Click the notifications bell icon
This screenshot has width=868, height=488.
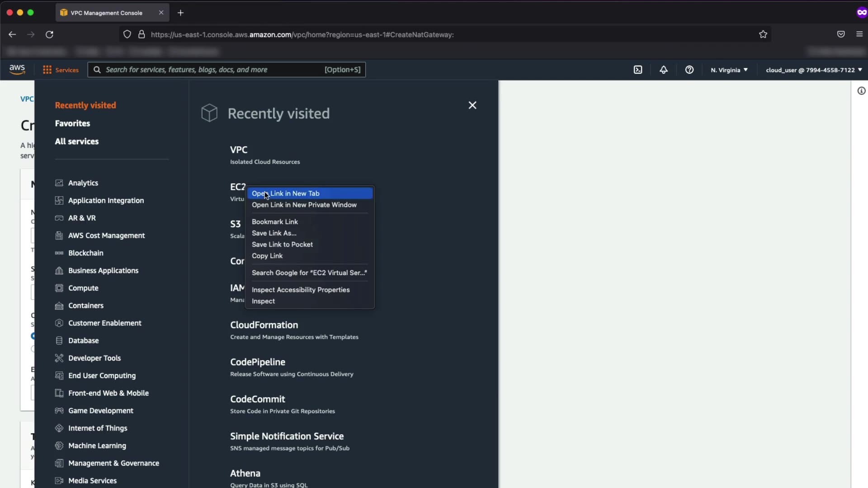[663, 70]
